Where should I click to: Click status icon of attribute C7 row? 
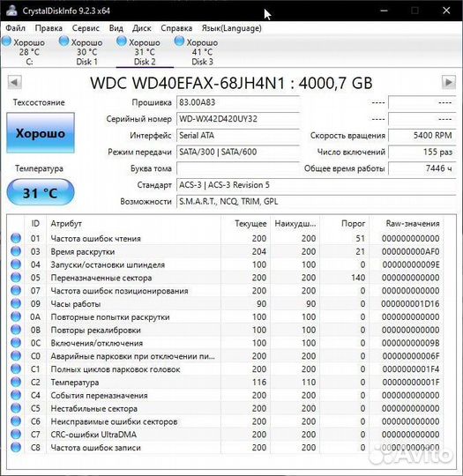16,434
